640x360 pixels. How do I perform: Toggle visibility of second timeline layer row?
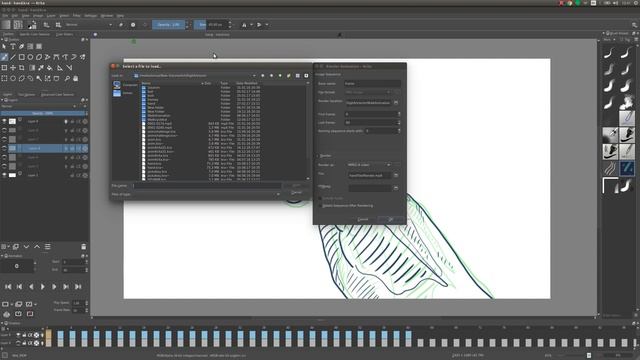tap(18, 343)
